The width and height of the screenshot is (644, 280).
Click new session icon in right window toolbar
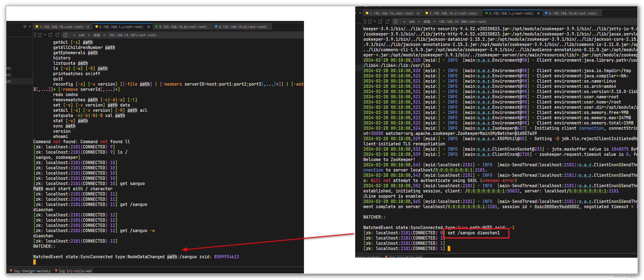(370, 21)
